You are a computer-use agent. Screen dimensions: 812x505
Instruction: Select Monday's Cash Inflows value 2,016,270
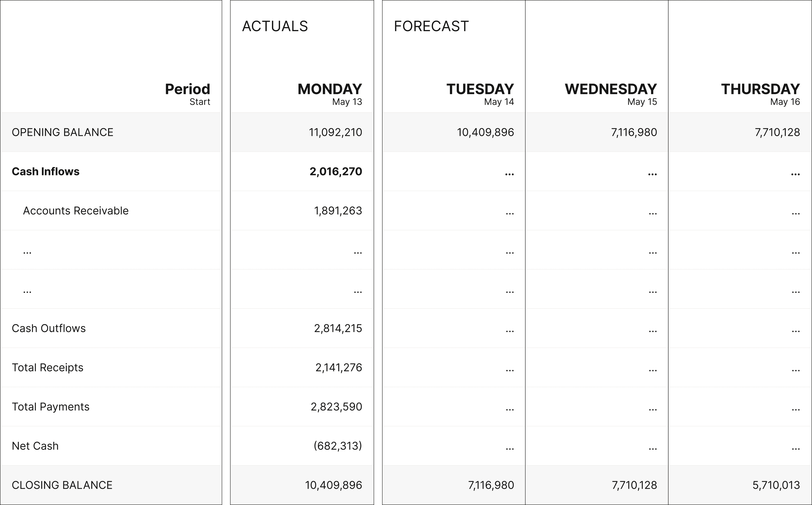336,171
